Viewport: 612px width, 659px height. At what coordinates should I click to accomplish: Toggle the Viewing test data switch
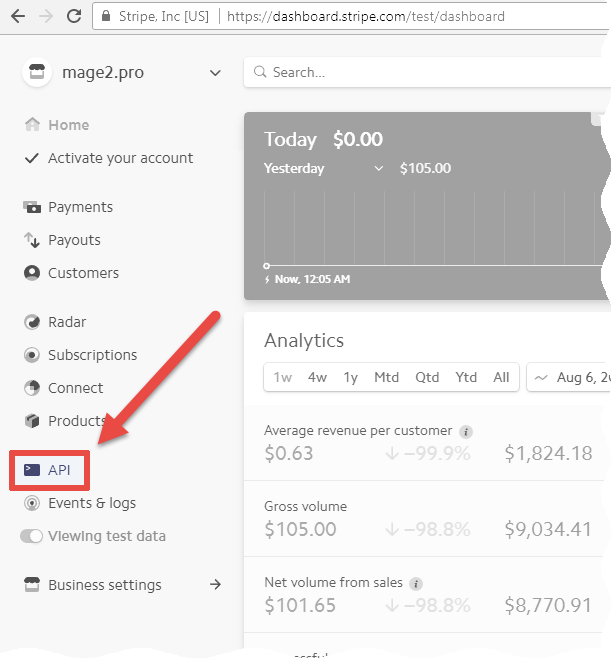(x=32, y=536)
